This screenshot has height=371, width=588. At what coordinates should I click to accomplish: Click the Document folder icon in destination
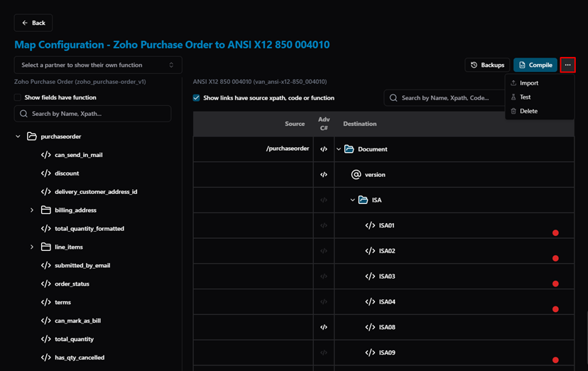click(x=349, y=149)
